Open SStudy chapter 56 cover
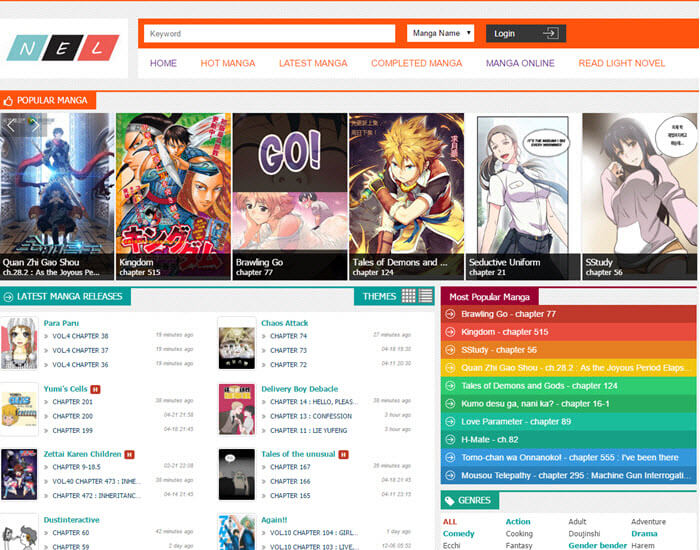Image resolution: width=700 pixels, height=550 pixels. click(x=640, y=196)
